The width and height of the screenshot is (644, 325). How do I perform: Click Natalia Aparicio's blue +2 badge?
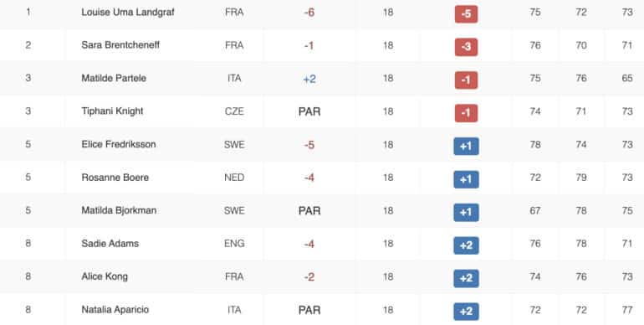point(466,312)
